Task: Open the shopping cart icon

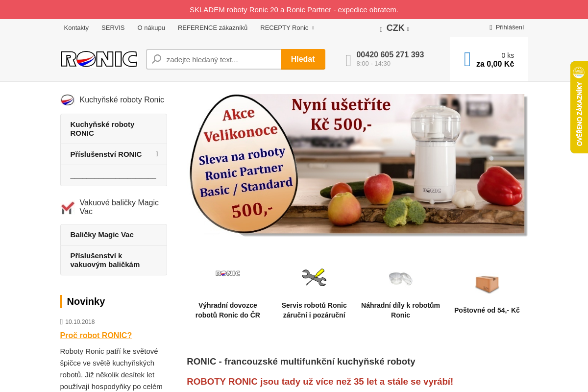Action: click(467, 60)
